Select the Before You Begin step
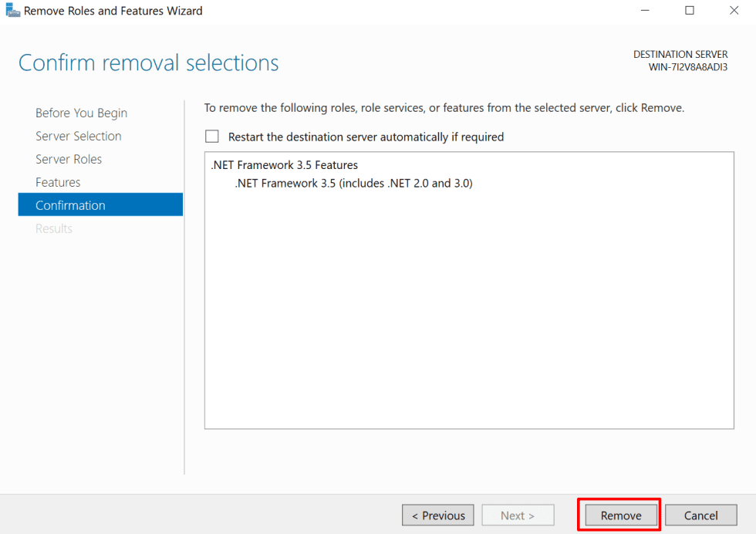 pos(81,113)
